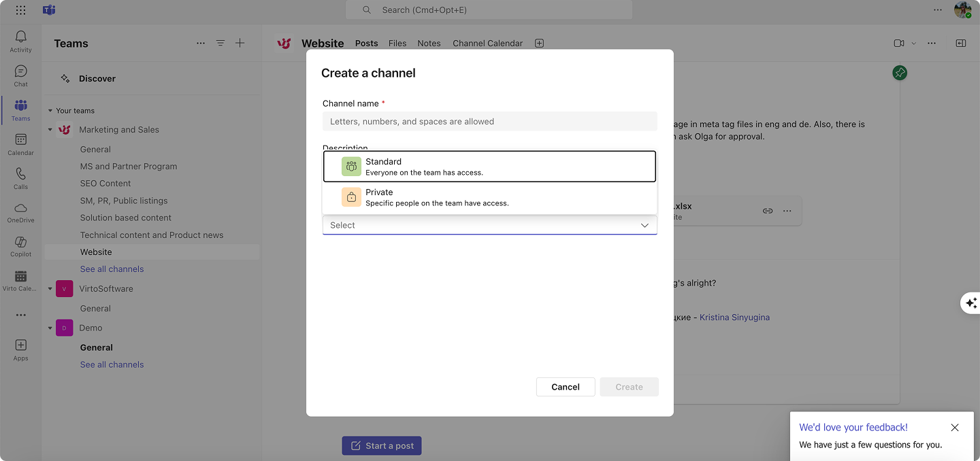
Task: Choose the Private channel type option
Action: [489, 197]
